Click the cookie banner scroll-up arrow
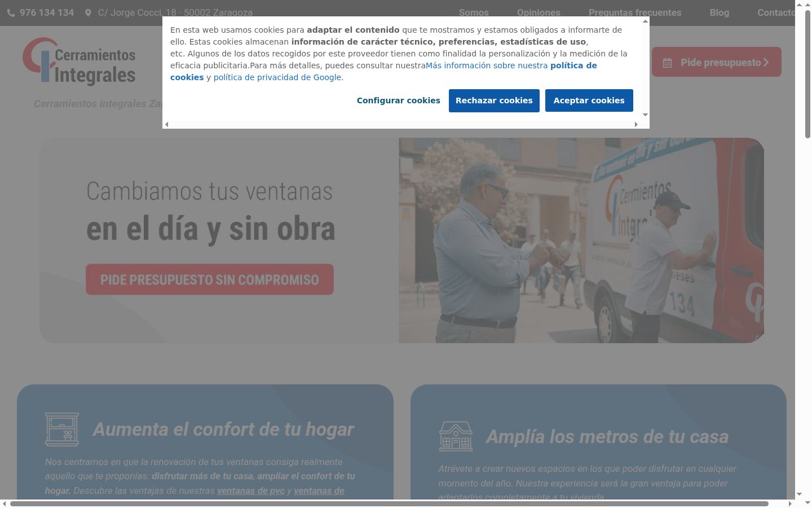812x508 pixels. 645,21
